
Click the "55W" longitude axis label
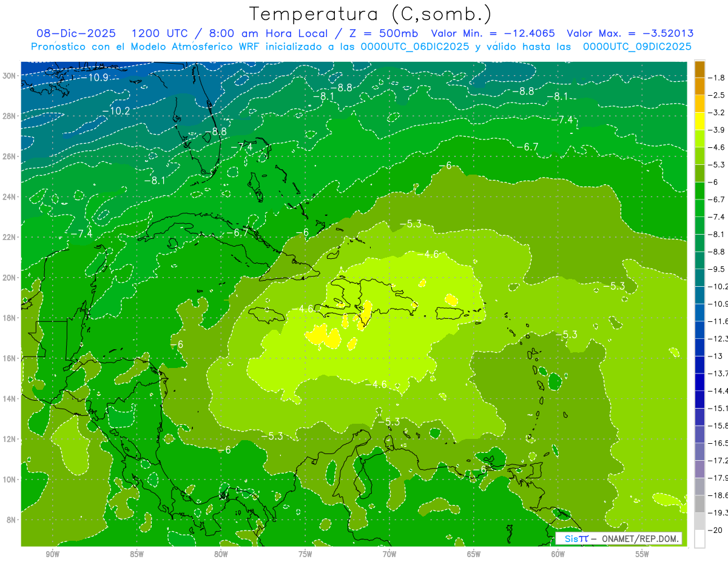tap(642, 554)
